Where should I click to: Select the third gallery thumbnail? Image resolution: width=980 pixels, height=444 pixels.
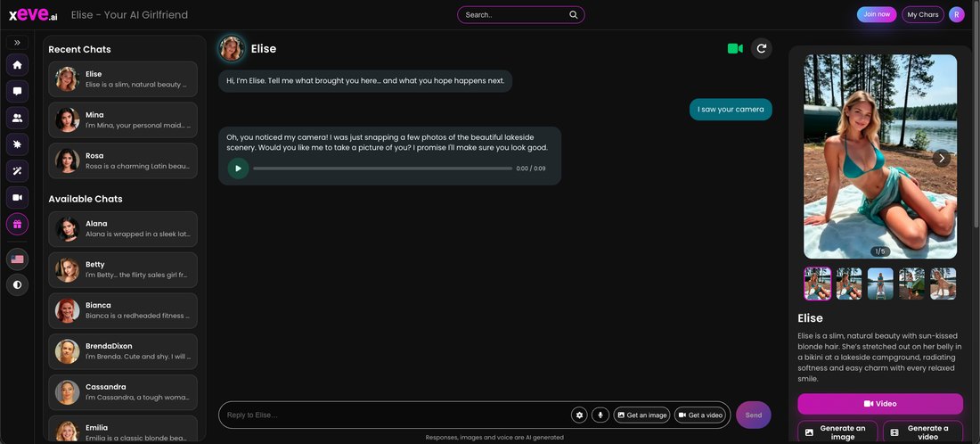(880, 284)
